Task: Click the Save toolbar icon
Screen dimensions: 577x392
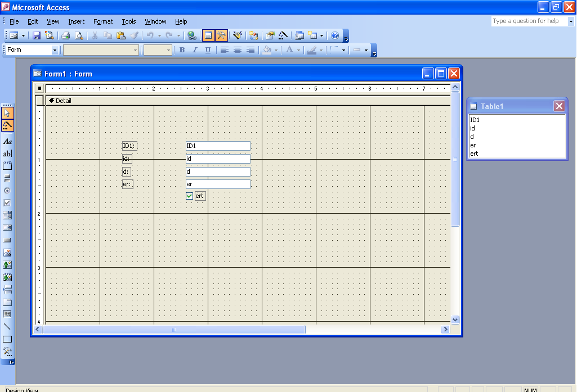Action: 37,35
